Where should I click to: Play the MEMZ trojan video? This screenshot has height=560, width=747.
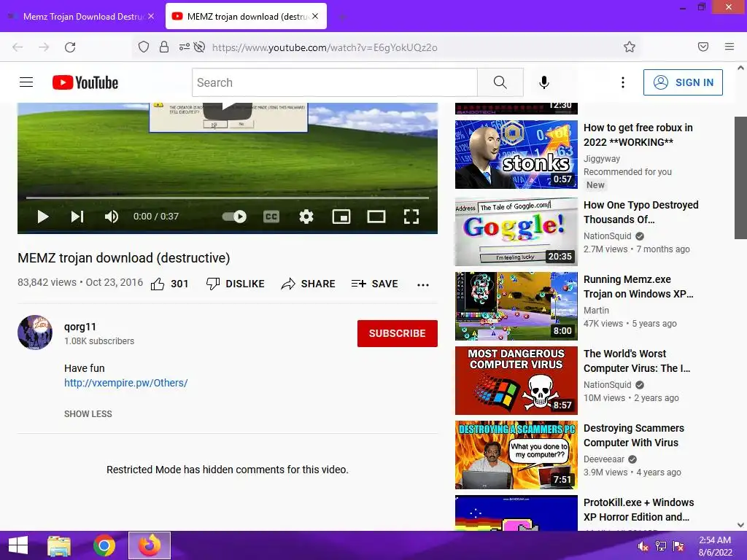pyautogui.click(x=43, y=217)
